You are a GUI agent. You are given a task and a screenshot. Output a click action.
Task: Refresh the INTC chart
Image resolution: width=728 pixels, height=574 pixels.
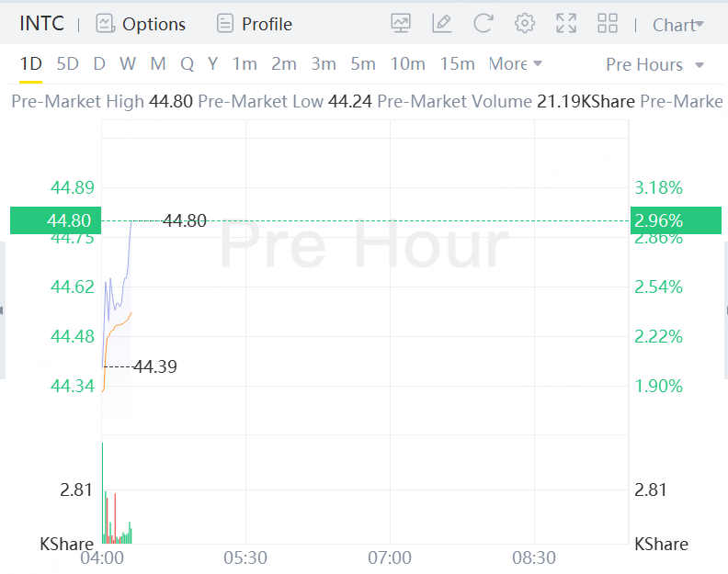[483, 24]
